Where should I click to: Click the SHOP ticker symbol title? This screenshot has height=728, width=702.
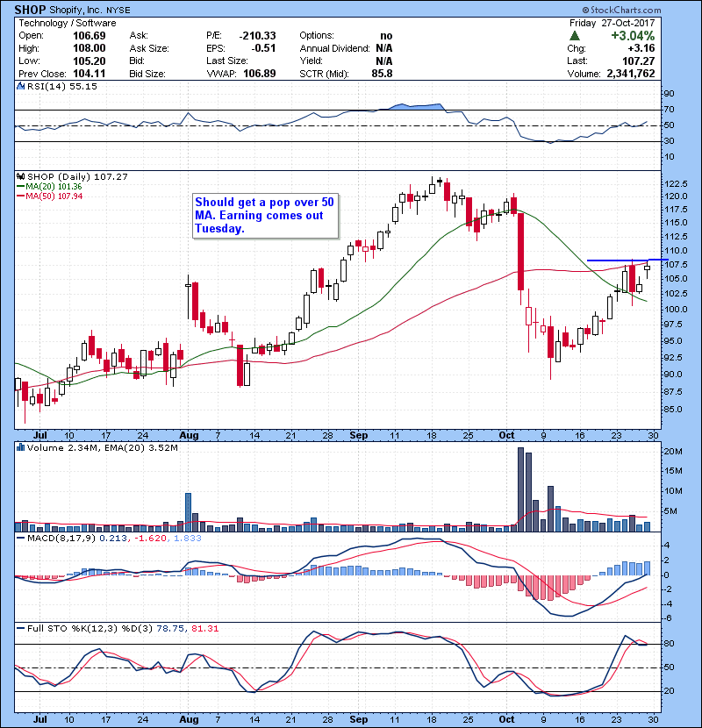point(30,10)
